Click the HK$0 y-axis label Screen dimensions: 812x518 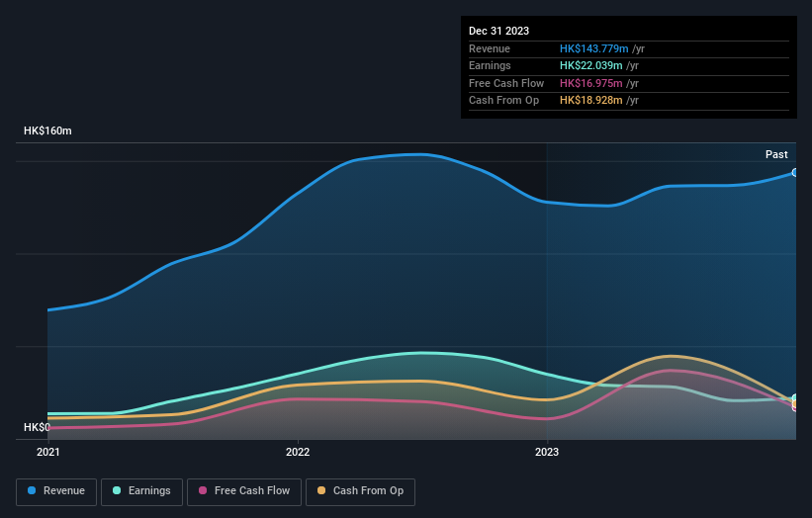click(37, 427)
